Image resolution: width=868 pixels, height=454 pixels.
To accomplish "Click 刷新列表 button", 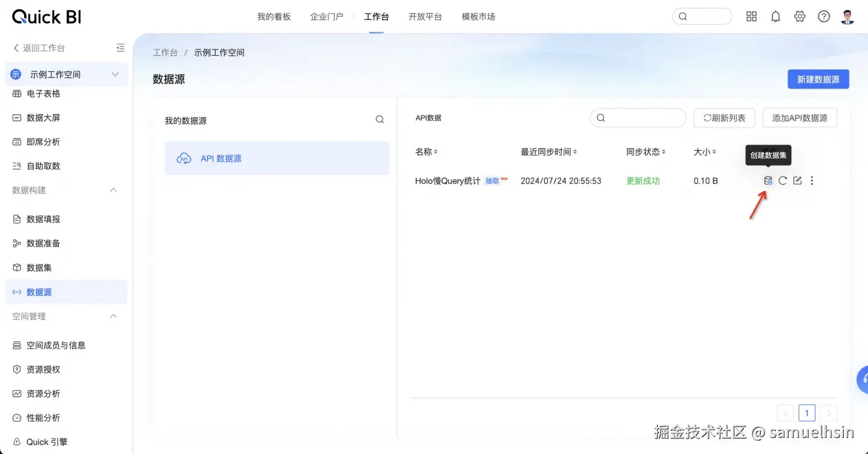I will [x=724, y=118].
